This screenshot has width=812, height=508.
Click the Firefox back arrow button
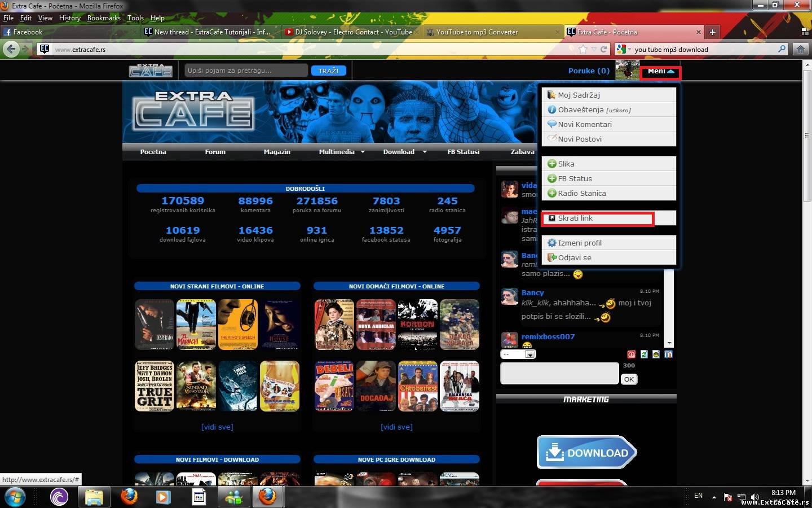point(11,49)
